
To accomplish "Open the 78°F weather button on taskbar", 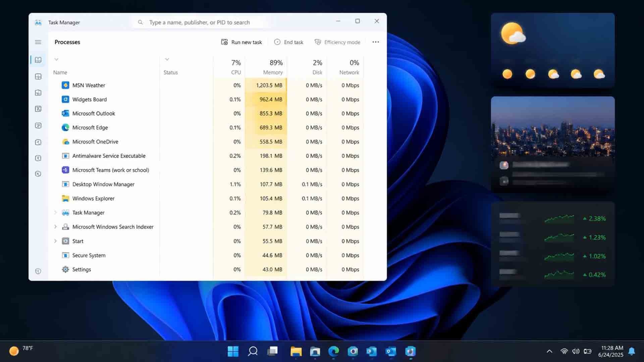I will (21, 351).
